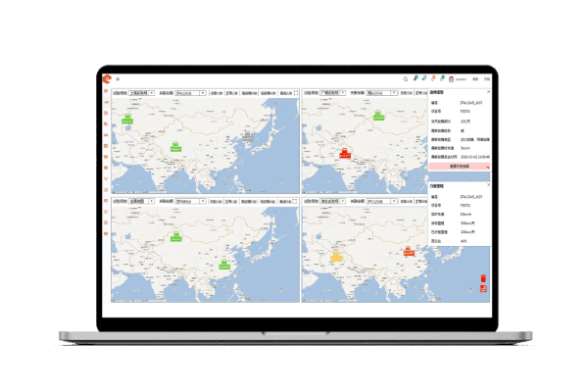Select the red vehicle marker on the top-right map
The width and height of the screenshot is (588, 392).
pos(344,154)
